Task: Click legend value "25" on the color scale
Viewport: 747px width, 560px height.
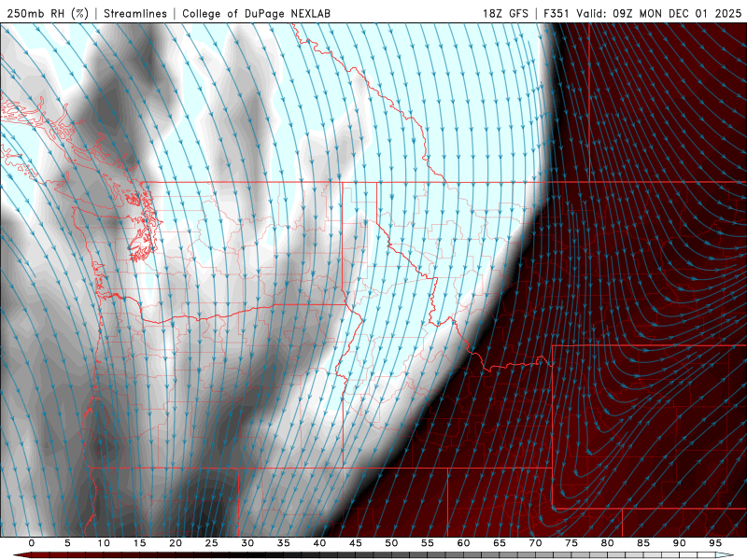Action: click(x=212, y=543)
